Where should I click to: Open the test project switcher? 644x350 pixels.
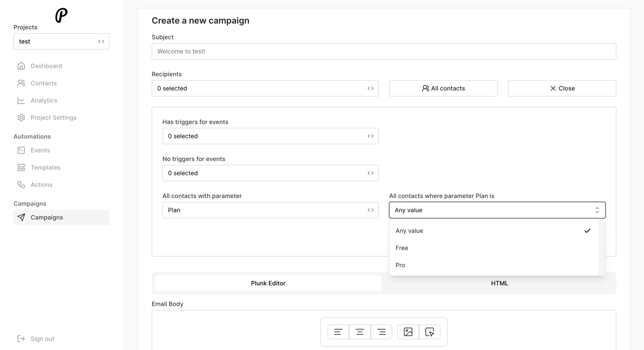click(61, 41)
